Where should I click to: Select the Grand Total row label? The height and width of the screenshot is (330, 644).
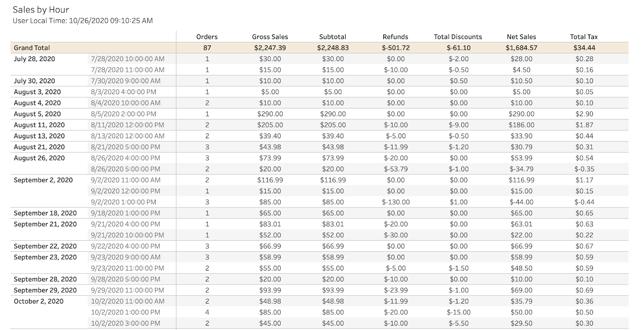[32, 47]
